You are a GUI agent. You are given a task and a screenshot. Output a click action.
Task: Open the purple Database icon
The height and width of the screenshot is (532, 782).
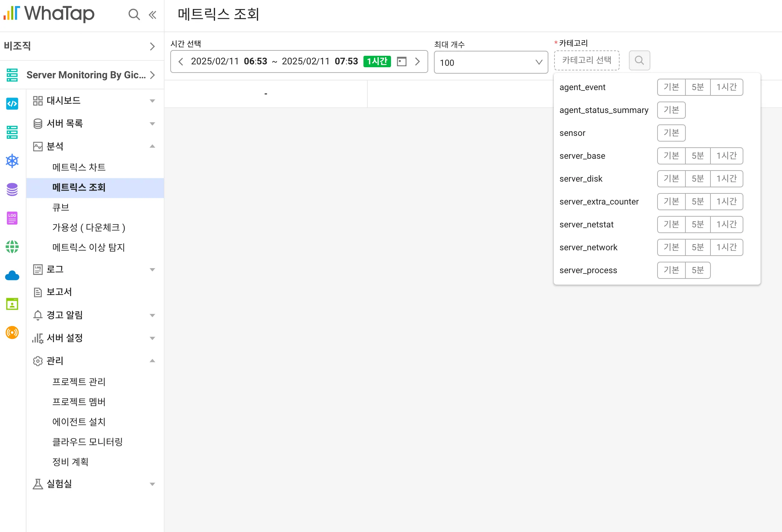[12, 189]
